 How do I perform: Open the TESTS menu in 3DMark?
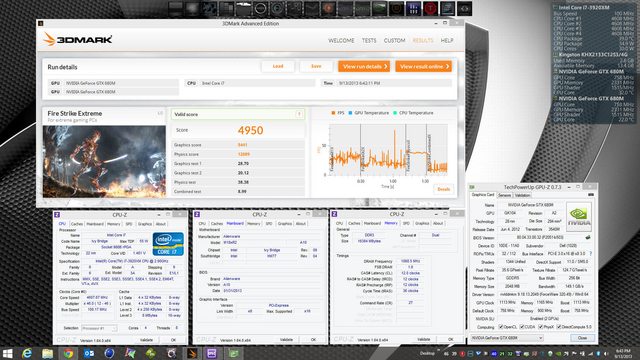pos(369,40)
